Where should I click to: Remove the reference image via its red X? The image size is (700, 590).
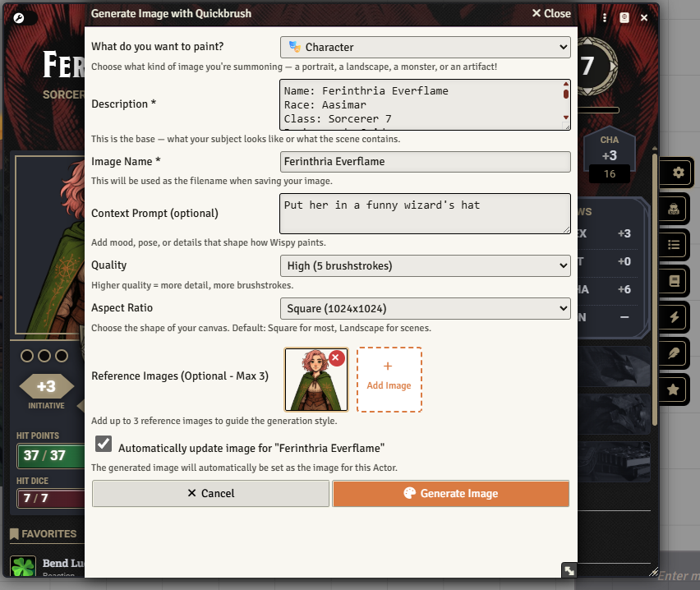[336, 358]
